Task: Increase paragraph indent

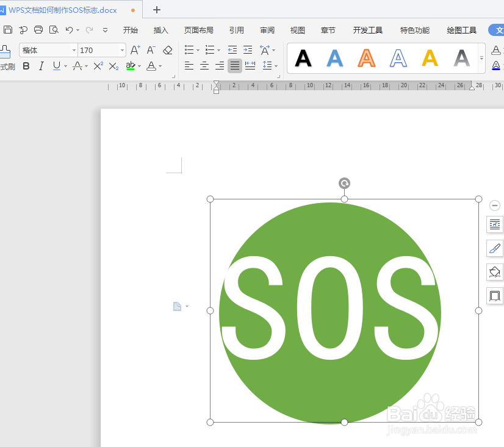Action: 248,50
